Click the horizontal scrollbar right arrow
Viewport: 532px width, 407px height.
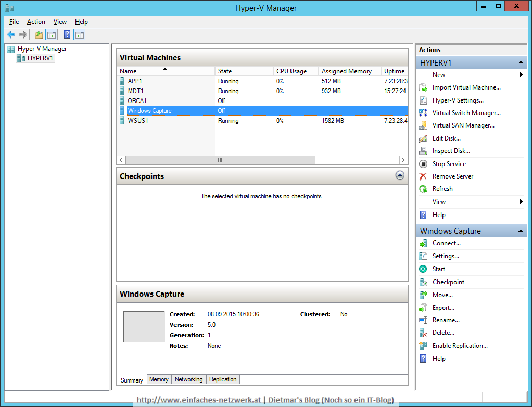click(x=403, y=160)
